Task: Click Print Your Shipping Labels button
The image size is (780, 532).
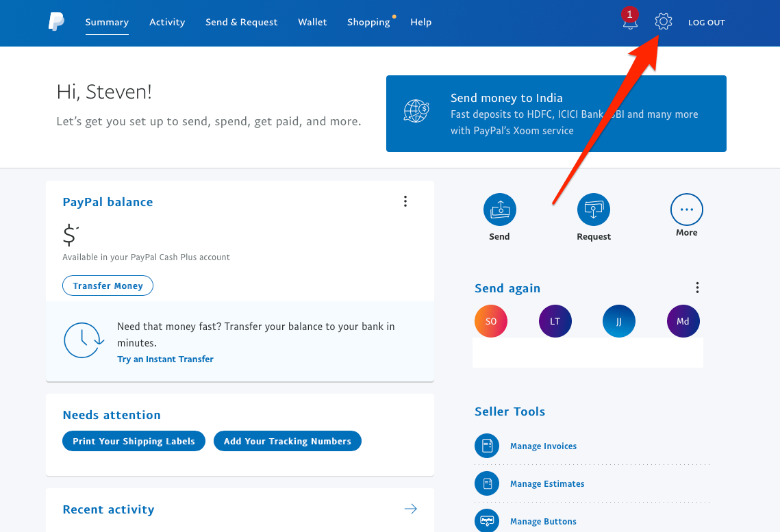Action: click(134, 441)
